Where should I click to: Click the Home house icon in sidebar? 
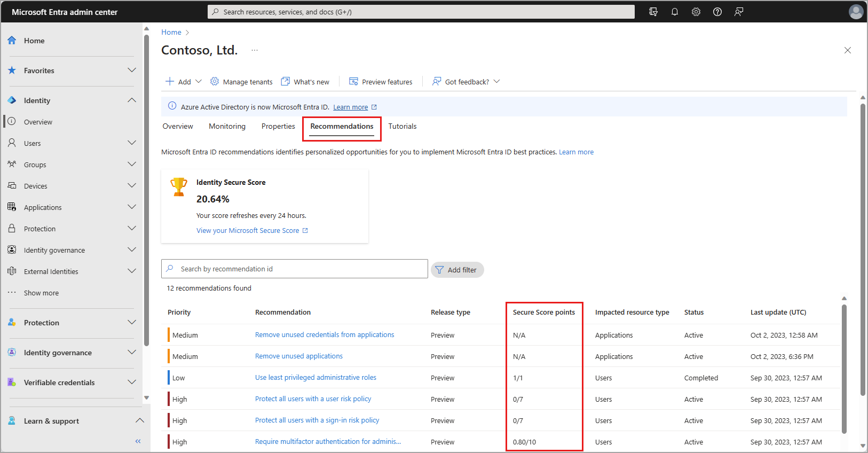pyautogui.click(x=12, y=40)
